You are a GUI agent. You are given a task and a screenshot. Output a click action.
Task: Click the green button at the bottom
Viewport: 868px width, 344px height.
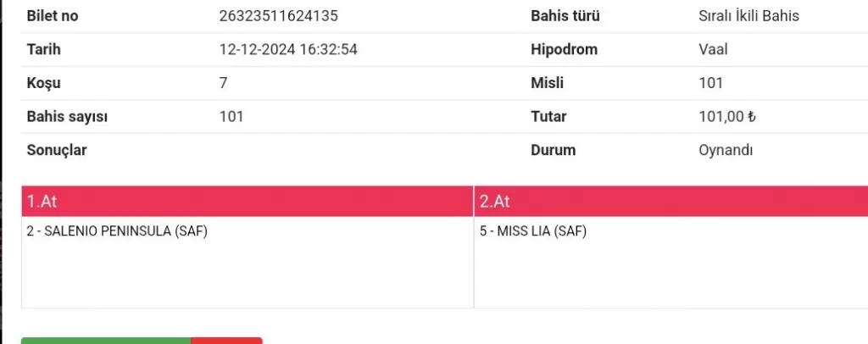click(106, 340)
